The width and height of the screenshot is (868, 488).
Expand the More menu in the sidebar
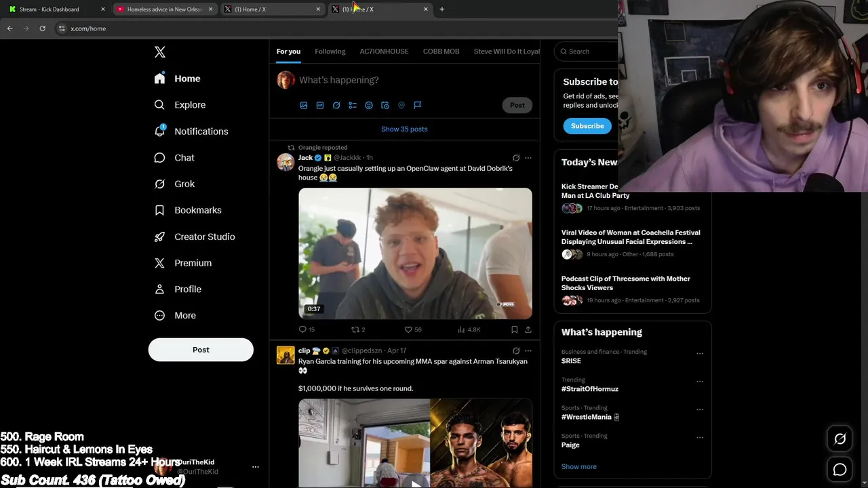[175, 315]
